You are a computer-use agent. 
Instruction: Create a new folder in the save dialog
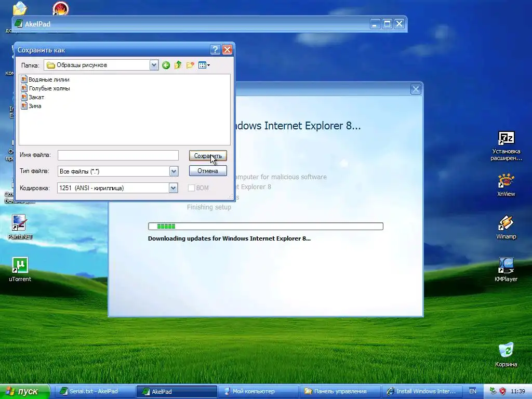tap(190, 65)
